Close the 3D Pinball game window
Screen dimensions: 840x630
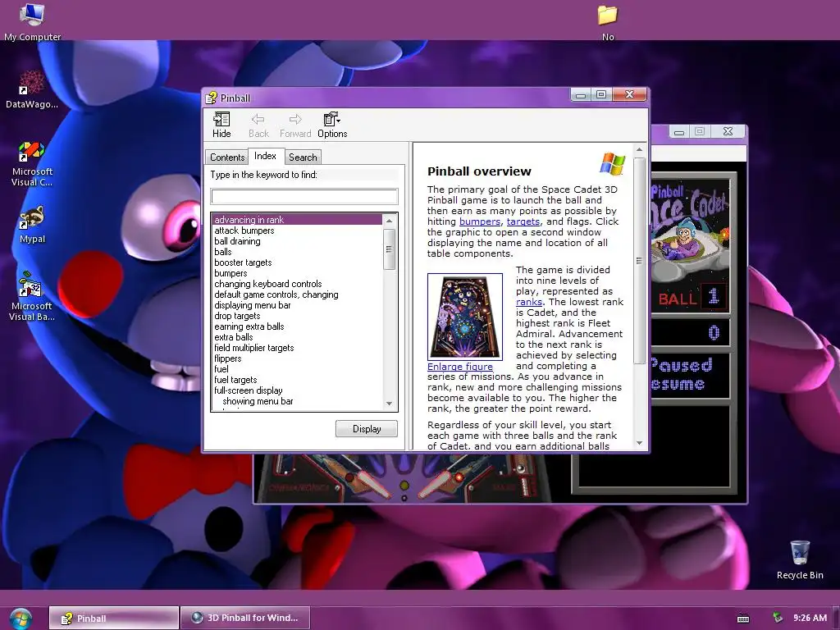(x=728, y=132)
